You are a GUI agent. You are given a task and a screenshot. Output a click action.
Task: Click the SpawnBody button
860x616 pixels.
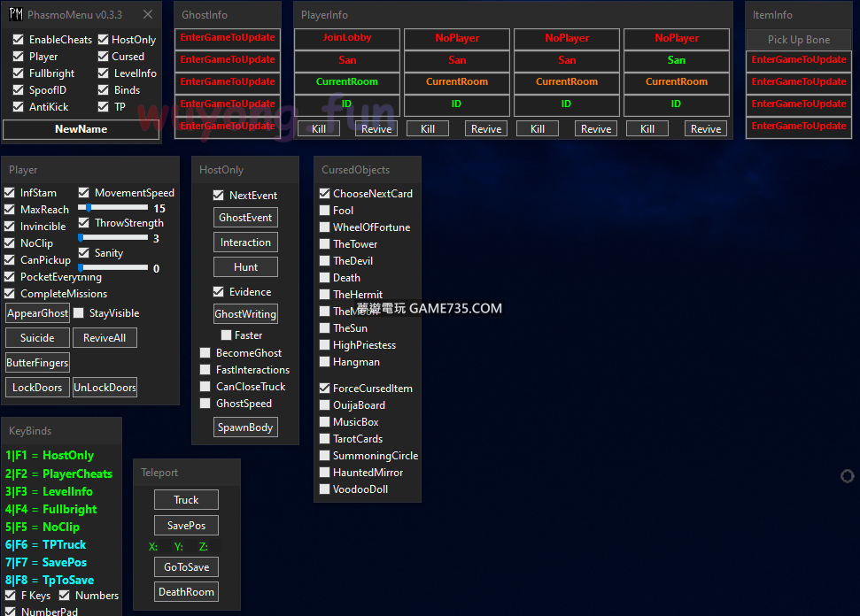[245, 427]
